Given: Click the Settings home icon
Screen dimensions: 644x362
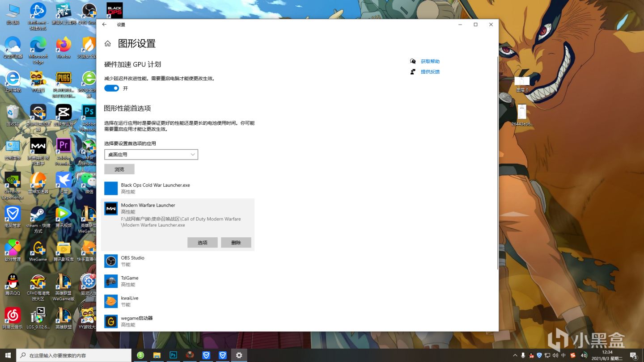Looking at the screenshot, I should click(107, 43).
